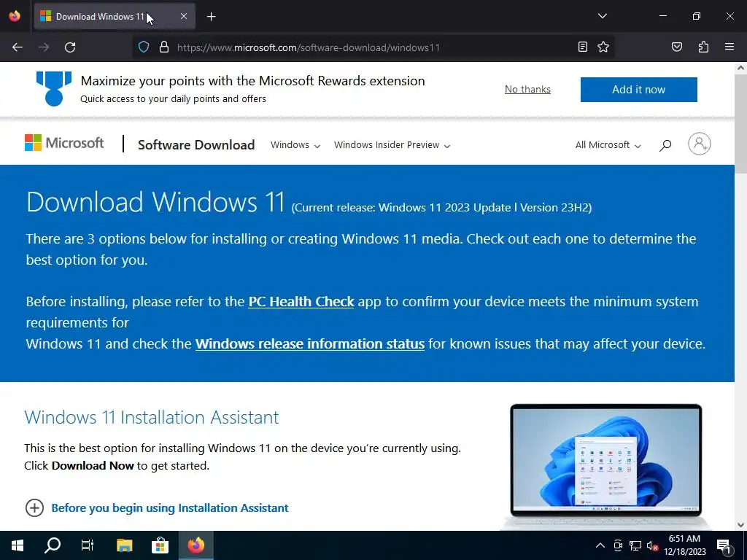The width and height of the screenshot is (747, 560).
Task: Expand the Windows Insider Preview dropdown
Action: [x=392, y=145]
